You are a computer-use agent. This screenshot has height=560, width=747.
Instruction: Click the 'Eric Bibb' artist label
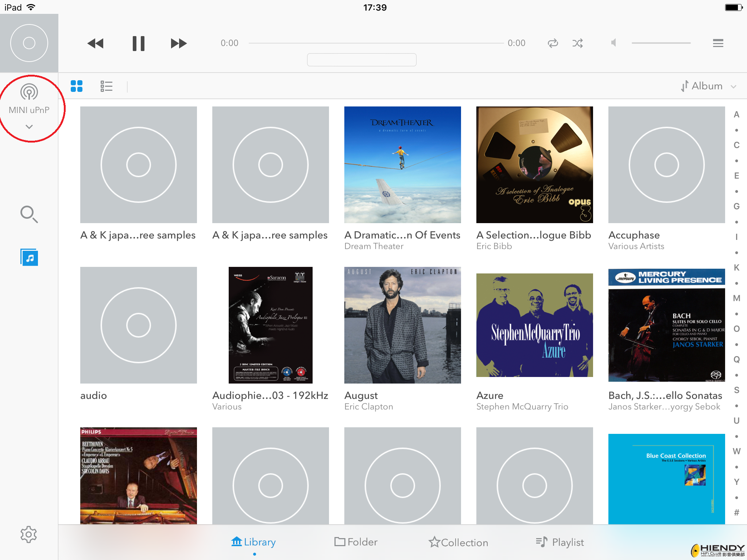[494, 246]
